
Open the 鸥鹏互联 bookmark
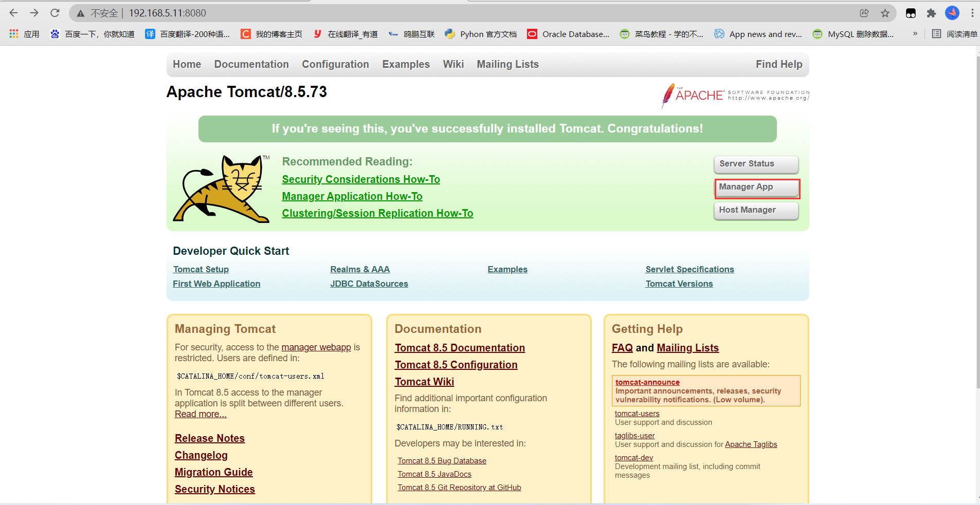(411, 34)
